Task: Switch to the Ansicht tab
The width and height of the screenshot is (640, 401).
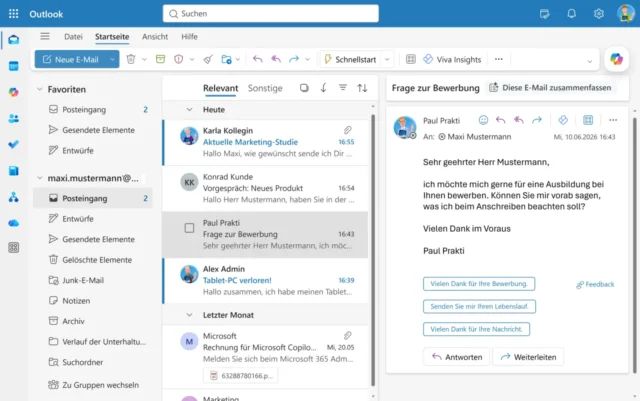Action: click(155, 37)
